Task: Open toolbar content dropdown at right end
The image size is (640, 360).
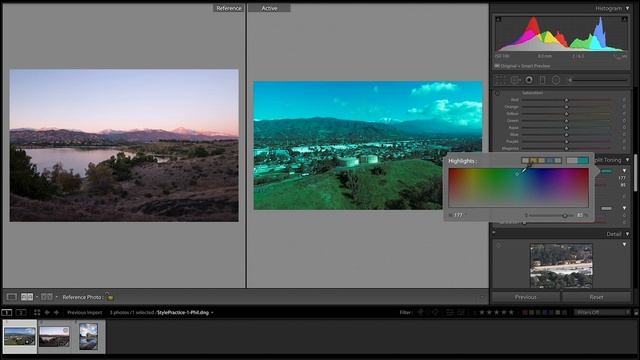Action: tap(482, 297)
